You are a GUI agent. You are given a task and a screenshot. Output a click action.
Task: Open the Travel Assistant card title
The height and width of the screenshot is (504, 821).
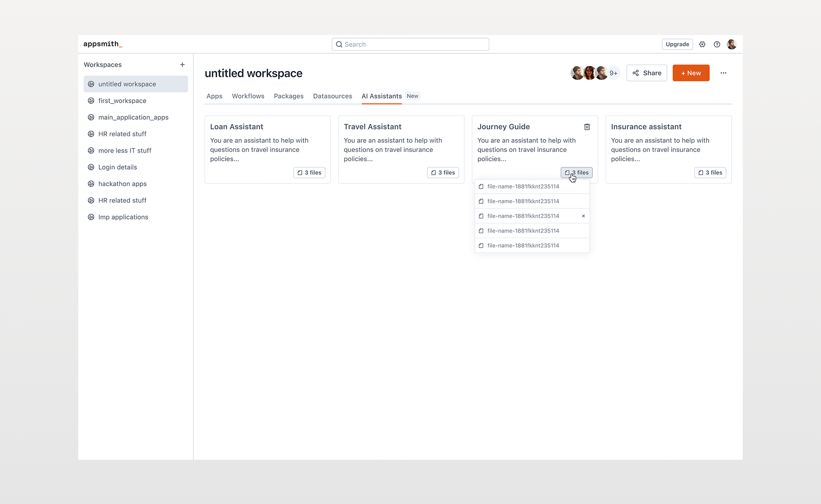[372, 127]
